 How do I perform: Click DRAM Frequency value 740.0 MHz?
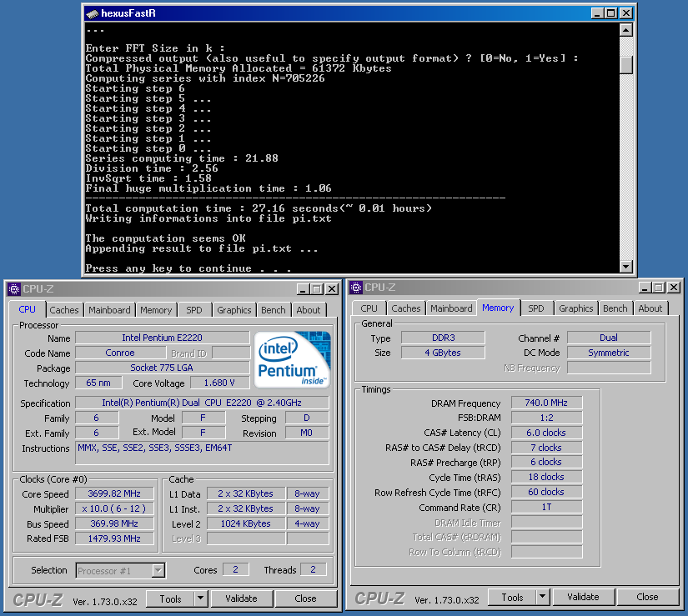pos(547,403)
